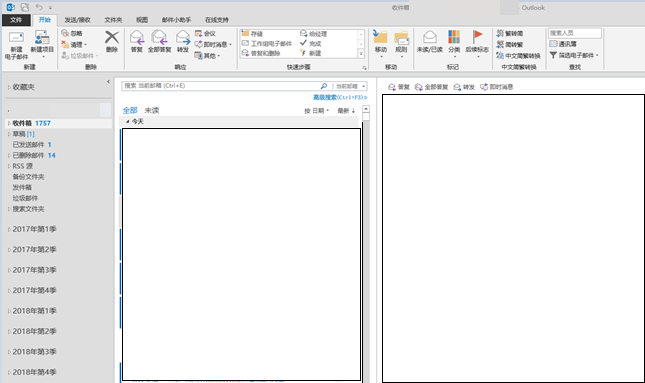The height and width of the screenshot is (383, 645).
Task: Open the 按日期 sort dropdown
Action: [316, 111]
